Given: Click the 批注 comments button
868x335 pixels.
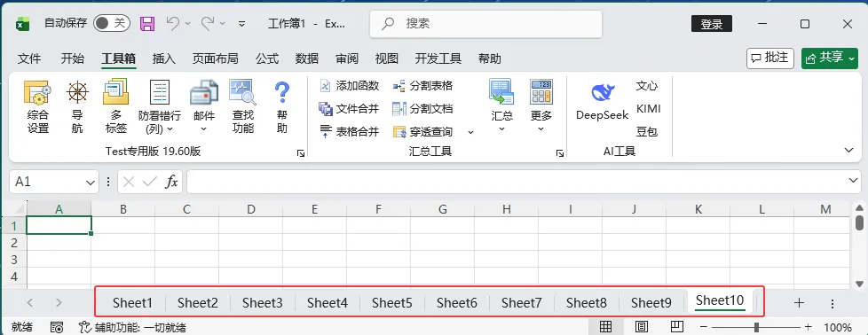Looking at the screenshot, I should pos(770,58).
